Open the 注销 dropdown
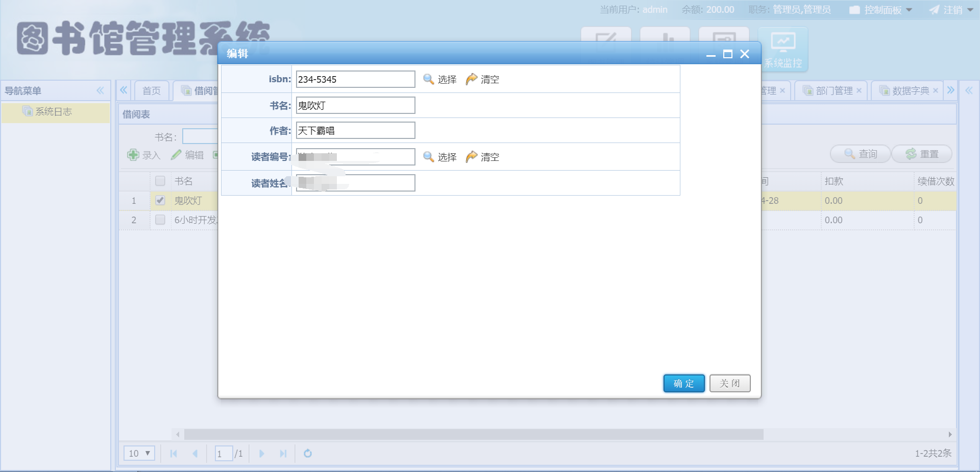This screenshot has width=980, height=472. click(951, 10)
